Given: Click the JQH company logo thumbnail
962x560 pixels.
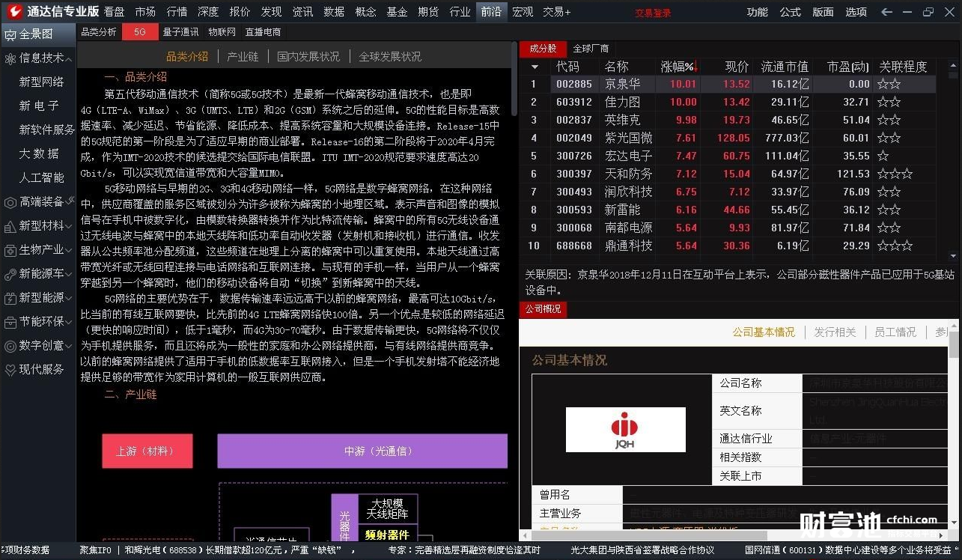Looking at the screenshot, I should point(625,430).
